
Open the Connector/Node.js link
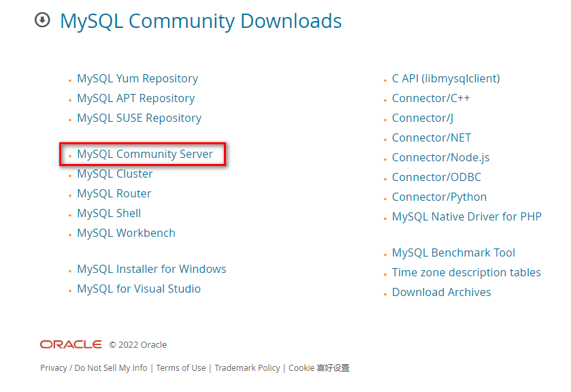pyautogui.click(x=440, y=157)
